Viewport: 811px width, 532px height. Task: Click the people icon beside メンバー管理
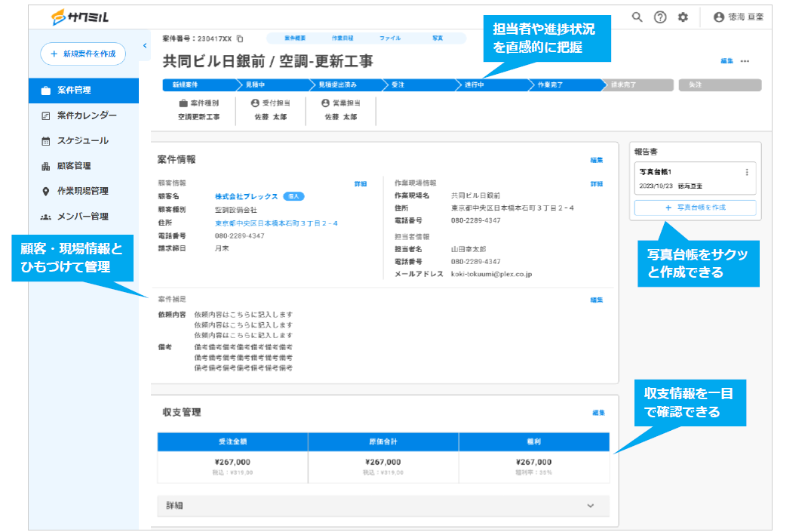click(45, 217)
